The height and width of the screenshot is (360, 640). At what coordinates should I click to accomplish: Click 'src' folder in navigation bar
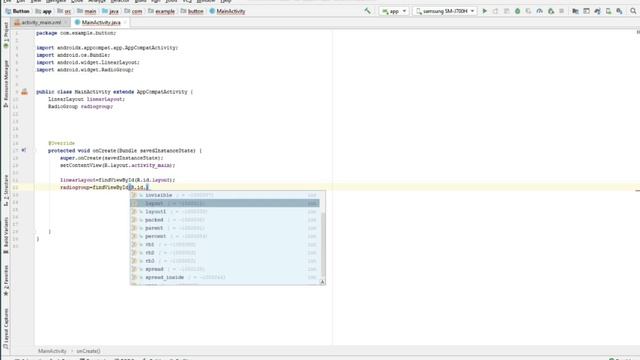pos(64,11)
